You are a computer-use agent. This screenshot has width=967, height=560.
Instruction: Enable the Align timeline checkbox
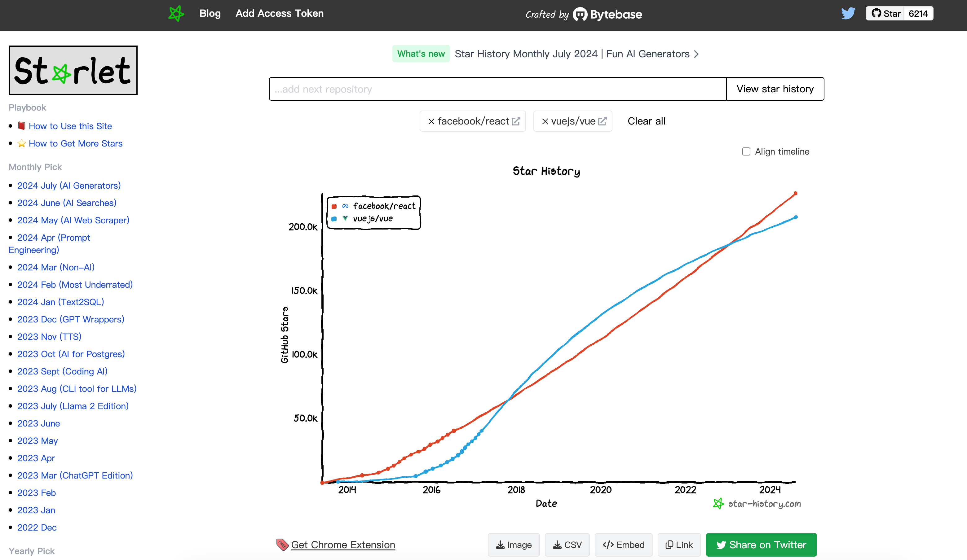click(746, 151)
